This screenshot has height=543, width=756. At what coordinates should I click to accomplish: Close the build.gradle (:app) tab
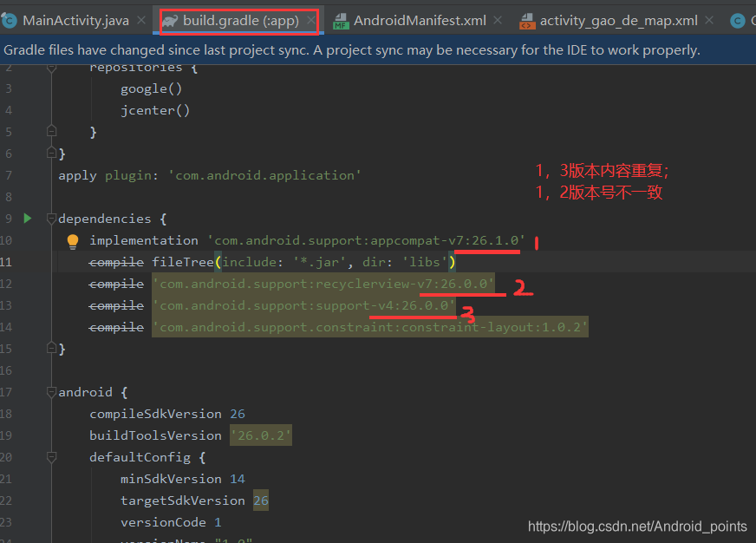pyautogui.click(x=311, y=20)
